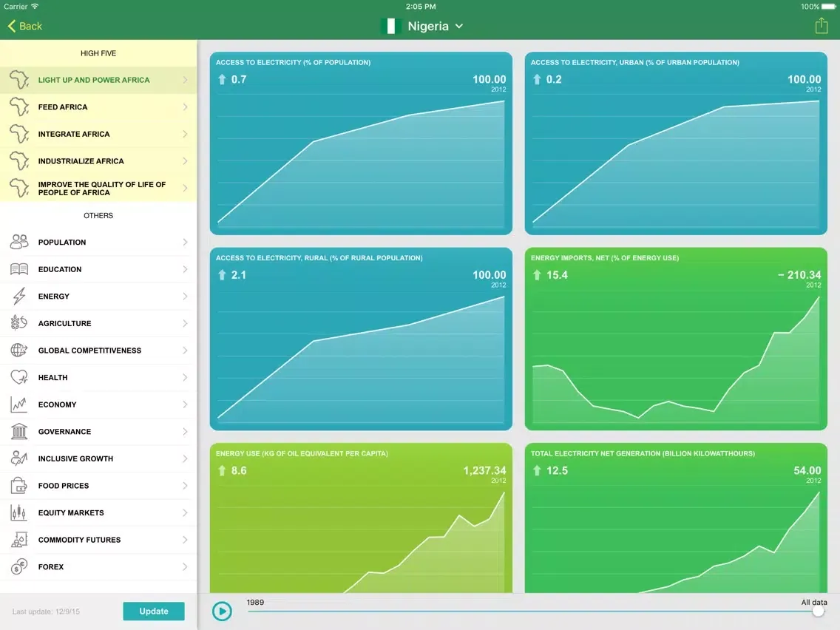
Task: Click the globe Global Competitiveness icon
Action: tap(19, 350)
